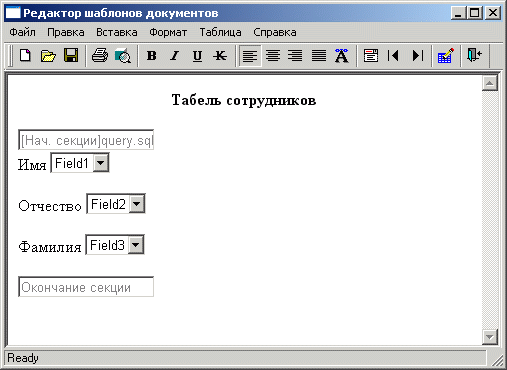Click the Имя label text
This screenshot has height=370, width=507.
click(32, 164)
